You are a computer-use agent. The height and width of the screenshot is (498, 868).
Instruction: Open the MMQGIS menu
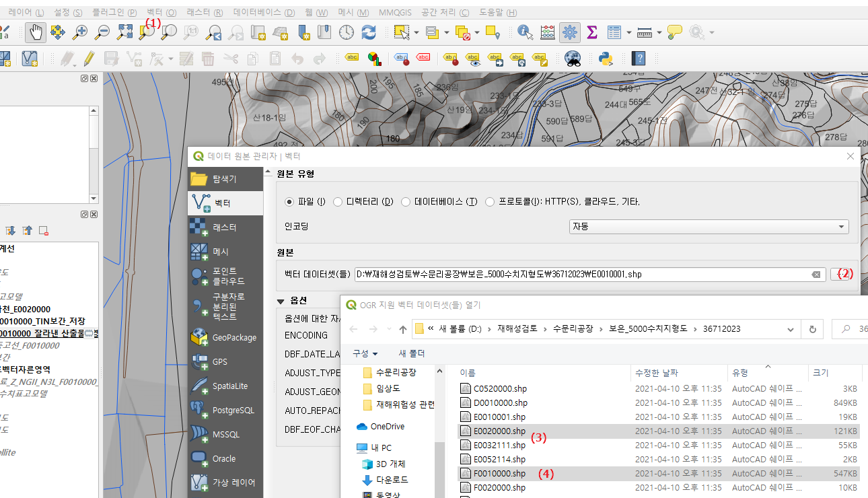[x=396, y=13]
